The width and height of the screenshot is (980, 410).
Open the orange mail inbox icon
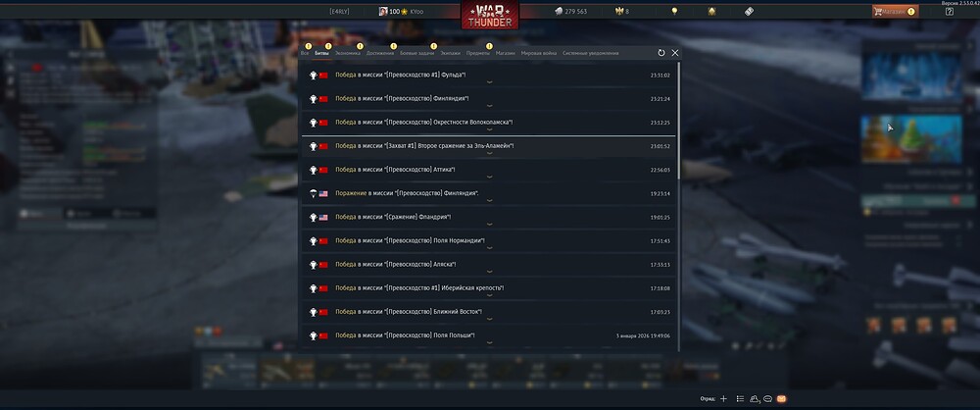781,399
